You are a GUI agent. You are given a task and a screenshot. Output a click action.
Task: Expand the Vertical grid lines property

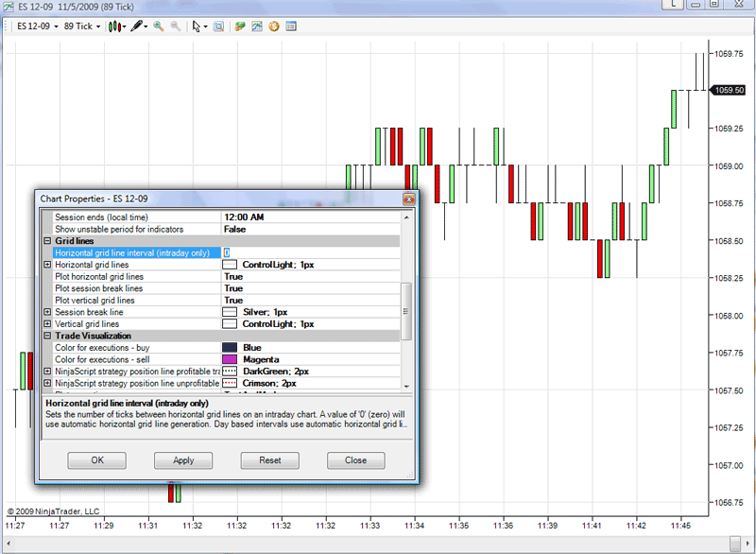pyautogui.click(x=47, y=324)
